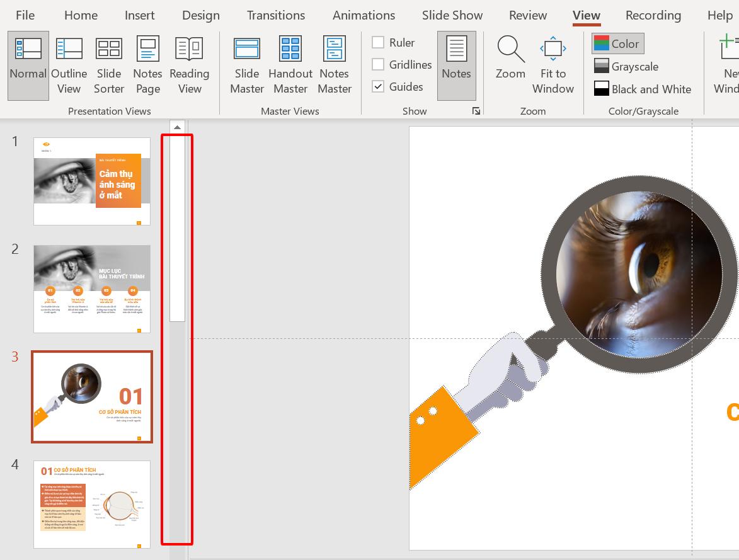Viewport: 739px width, 560px height.
Task: Select slide 4 thumbnail
Action: 92,504
